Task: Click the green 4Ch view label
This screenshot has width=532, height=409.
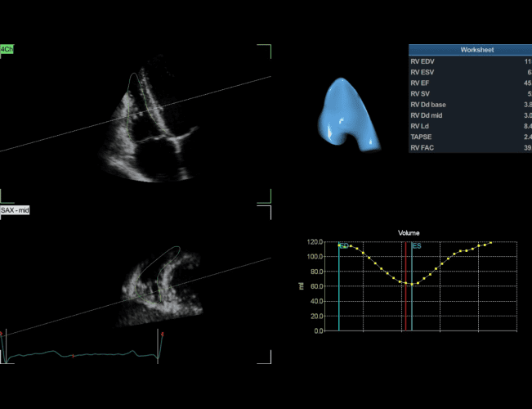Action: click(x=7, y=50)
